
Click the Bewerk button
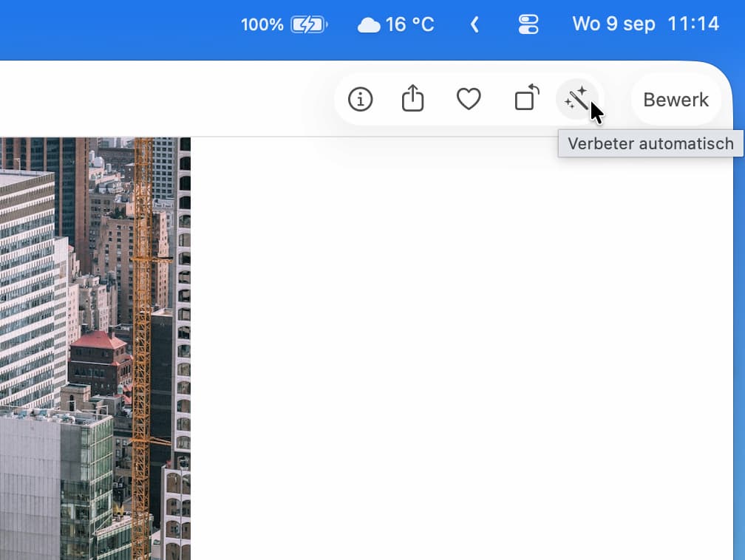click(676, 100)
